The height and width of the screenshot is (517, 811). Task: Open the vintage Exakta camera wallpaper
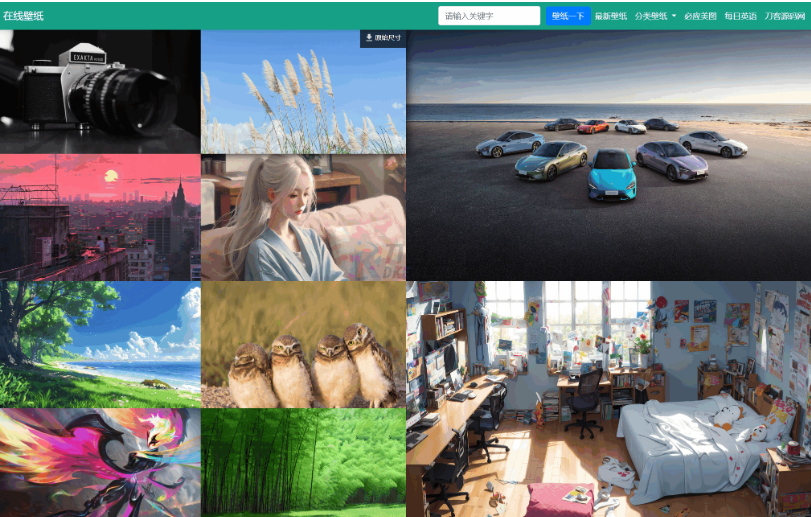(x=100, y=92)
